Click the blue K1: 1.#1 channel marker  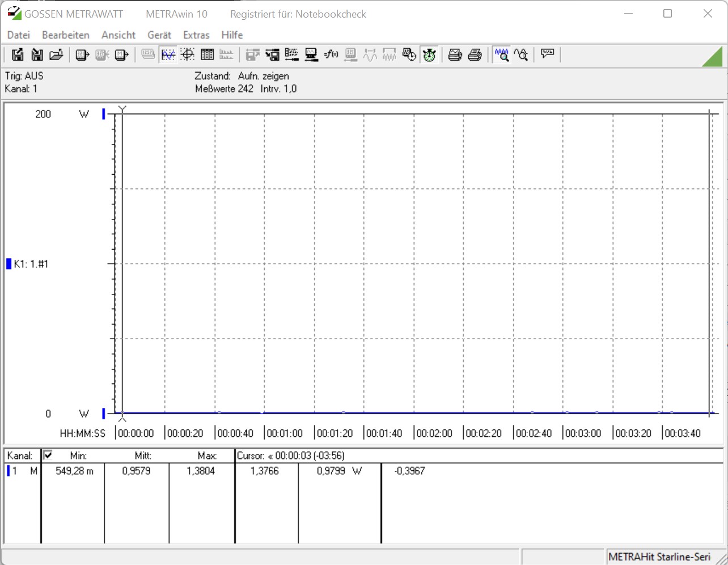point(9,264)
